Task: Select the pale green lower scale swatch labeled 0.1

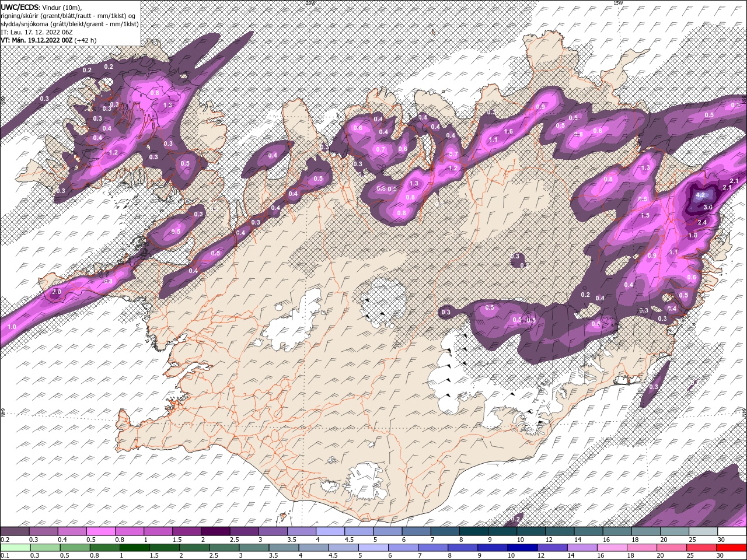Action: pyautogui.click(x=16, y=548)
